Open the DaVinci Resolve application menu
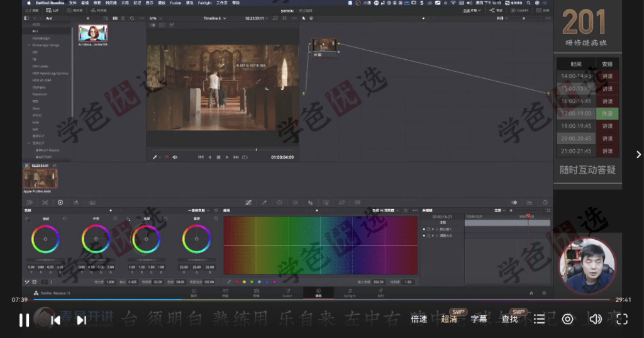 click(x=50, y=3)
